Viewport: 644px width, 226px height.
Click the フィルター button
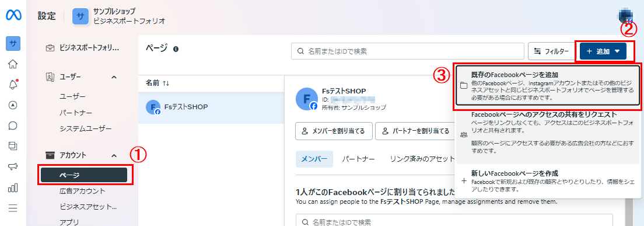coord(552,51)
